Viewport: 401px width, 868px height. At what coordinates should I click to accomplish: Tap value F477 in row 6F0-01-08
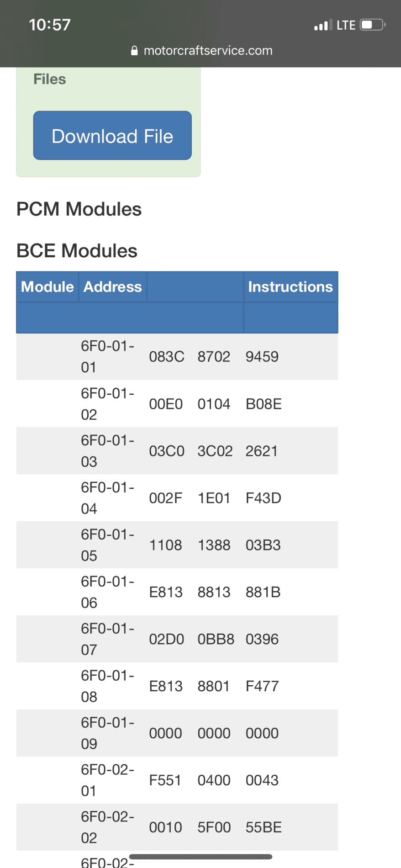(x=262, y=686)
